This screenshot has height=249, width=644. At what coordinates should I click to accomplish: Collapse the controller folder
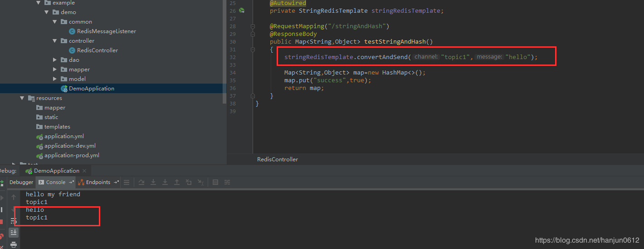(55, 41)
